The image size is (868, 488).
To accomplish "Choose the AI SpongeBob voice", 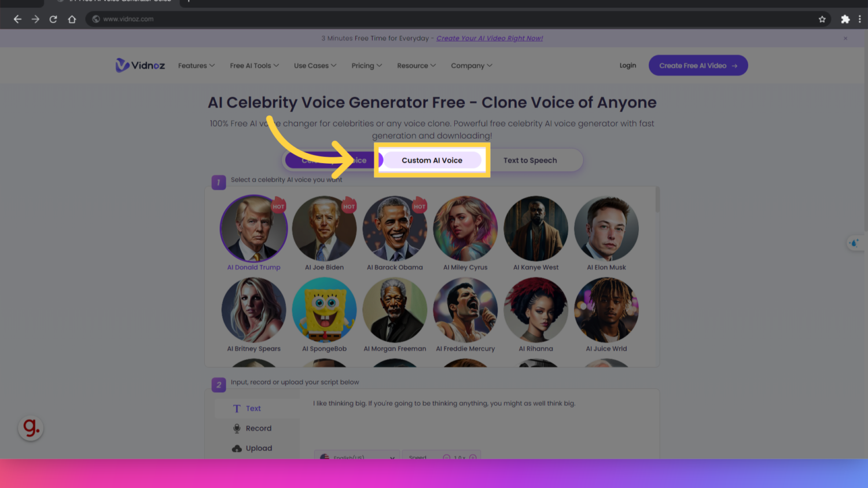I will tap(324, 310).
